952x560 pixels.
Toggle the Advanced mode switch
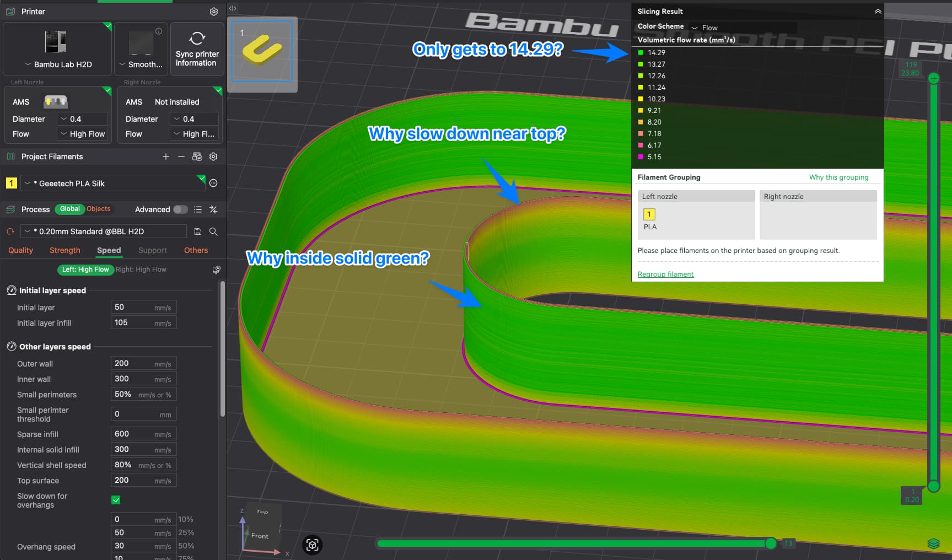pyautogui.click(x=180, y=209)
